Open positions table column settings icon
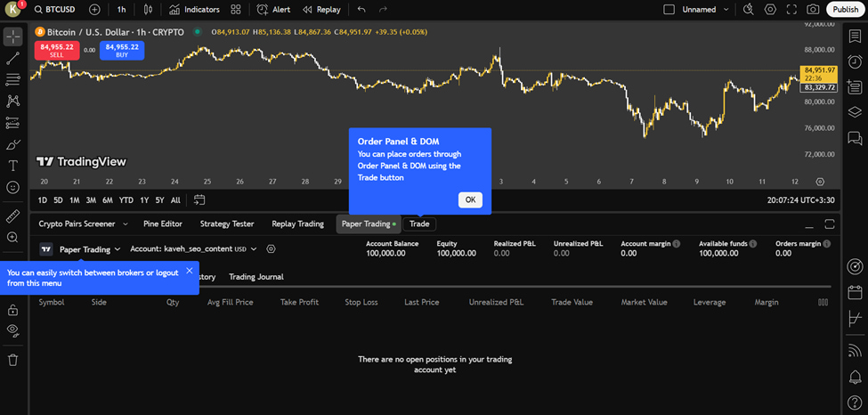Image resolution: width=868 pixels, height=415 pixels. [x=823, y=303]
